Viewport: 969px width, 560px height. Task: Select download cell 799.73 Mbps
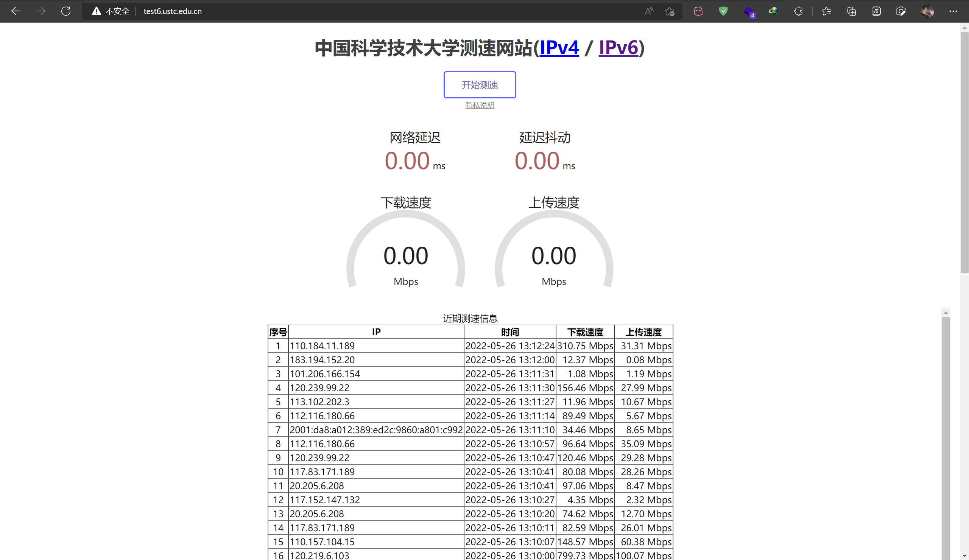585,555
